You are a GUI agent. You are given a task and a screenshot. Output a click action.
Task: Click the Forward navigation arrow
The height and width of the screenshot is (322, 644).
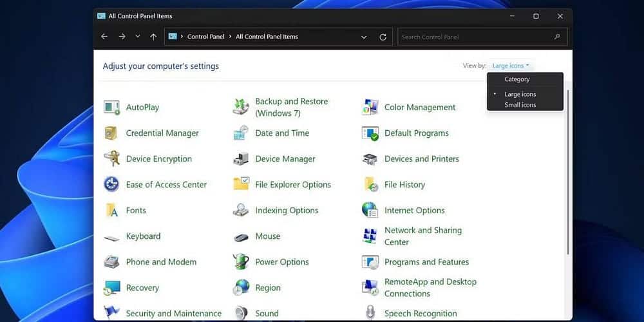point(122,37)
